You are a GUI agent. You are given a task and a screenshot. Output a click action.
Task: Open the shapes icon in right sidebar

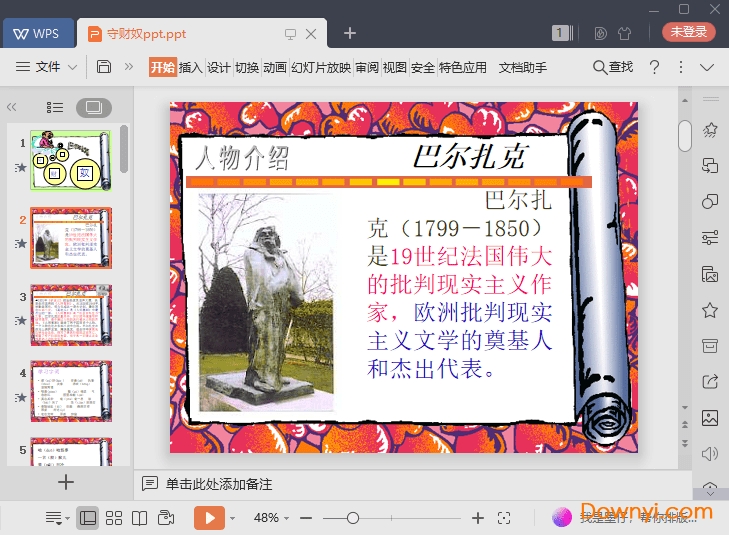click(x=710, y=202)
